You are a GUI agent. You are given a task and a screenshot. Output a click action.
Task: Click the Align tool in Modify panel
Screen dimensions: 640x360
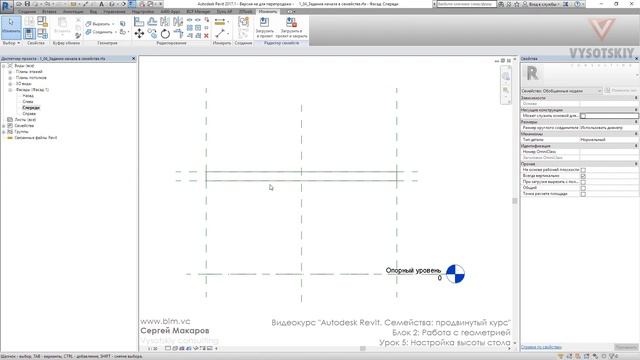point(139,22)
